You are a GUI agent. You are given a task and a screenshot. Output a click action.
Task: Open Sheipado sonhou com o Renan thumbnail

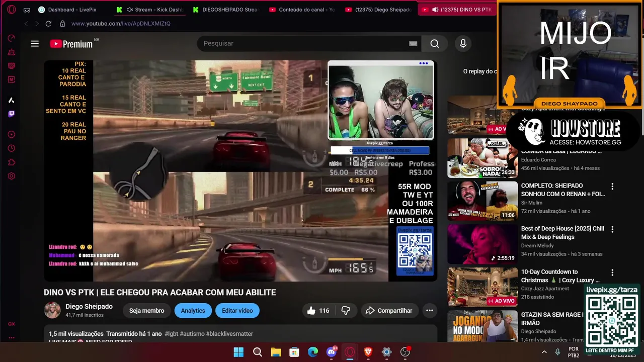482,201
